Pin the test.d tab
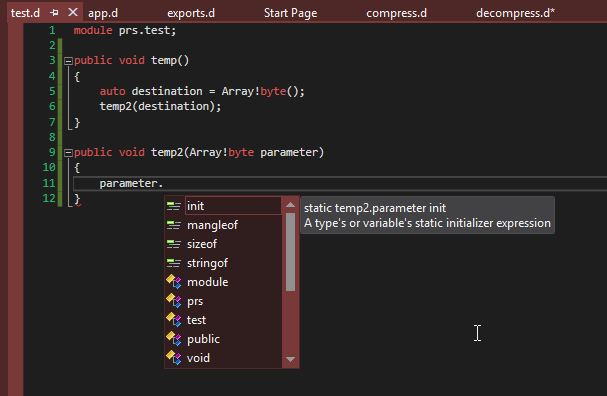 pos(55,13)
